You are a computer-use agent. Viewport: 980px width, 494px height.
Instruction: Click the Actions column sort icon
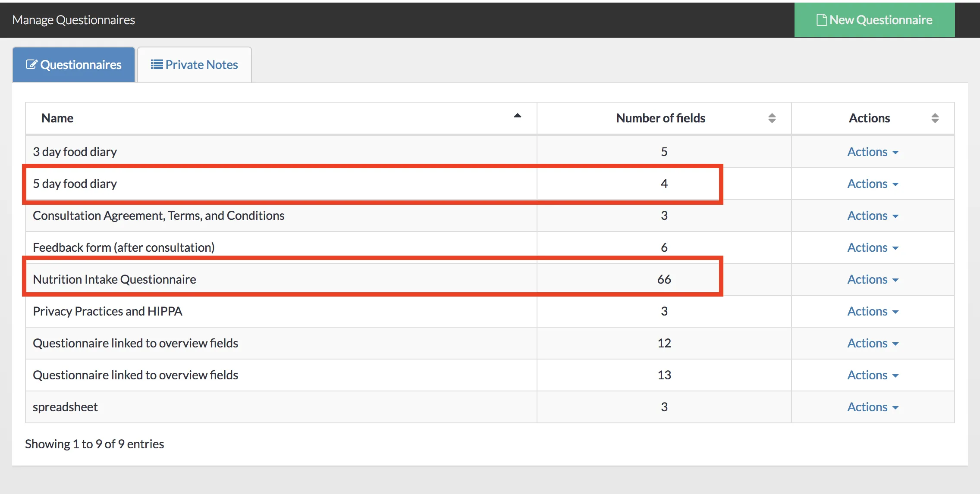coord(935,118)
